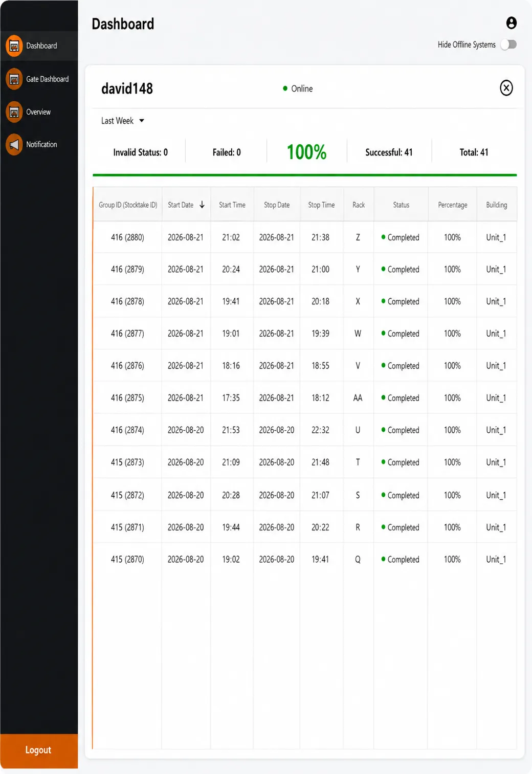The width and height of the screenshot is (532, 774).
Task: Click the Start Date sort arrow
Action: tap(202, 205)
